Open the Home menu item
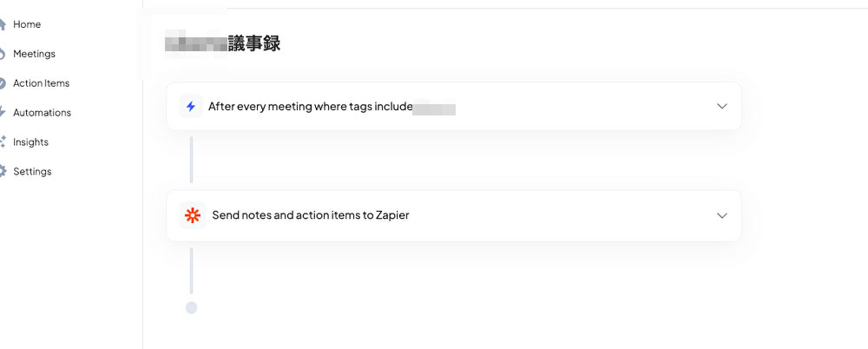 pyautogui.click(x=27, y=24)
